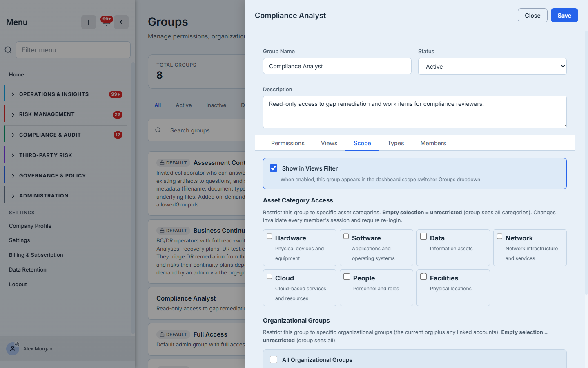
Task: Select the All groups filter tab
Action: click(x=158, y=105)
